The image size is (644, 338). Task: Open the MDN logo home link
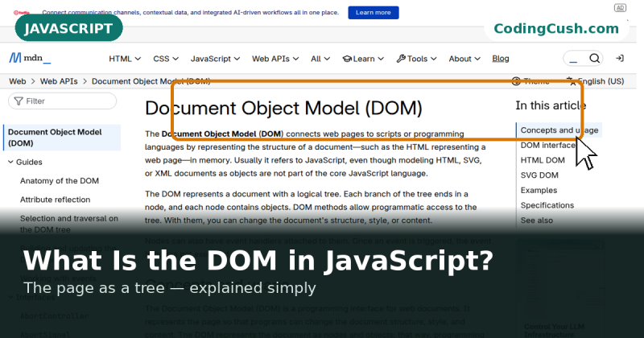[x=30, y=58]
